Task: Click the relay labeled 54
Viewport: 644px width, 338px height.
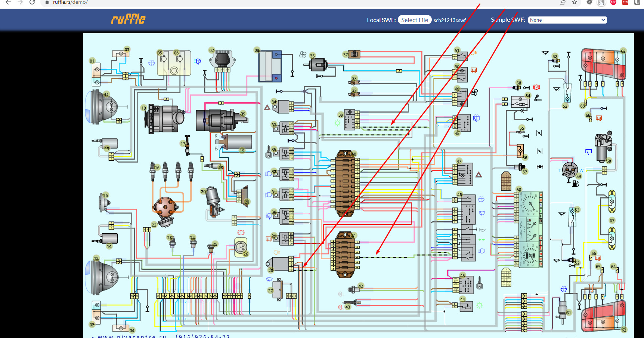Action: click(x=520, y=102)
